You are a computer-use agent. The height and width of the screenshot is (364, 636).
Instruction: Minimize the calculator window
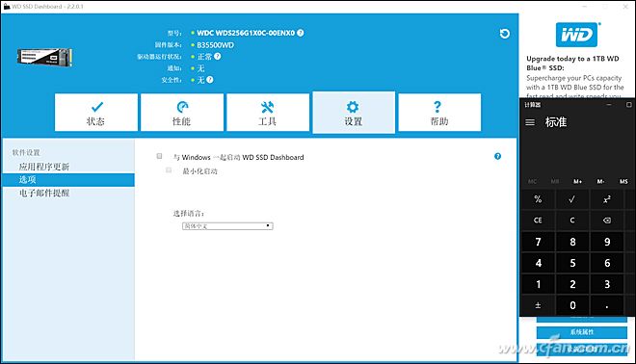tap(609, 105)
